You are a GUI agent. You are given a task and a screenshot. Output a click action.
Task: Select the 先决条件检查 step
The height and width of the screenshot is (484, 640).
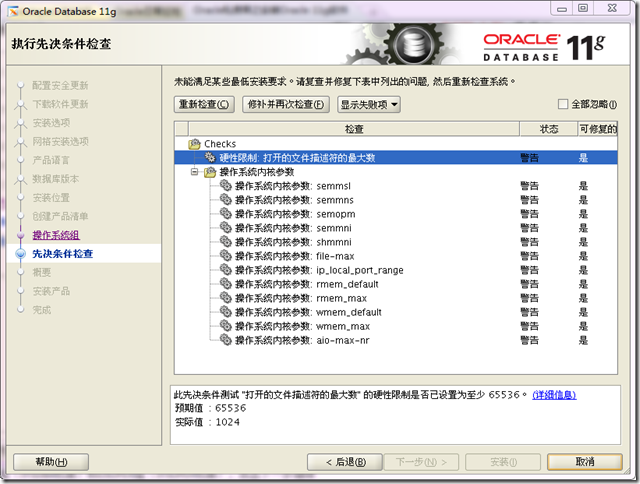(62, 254)
